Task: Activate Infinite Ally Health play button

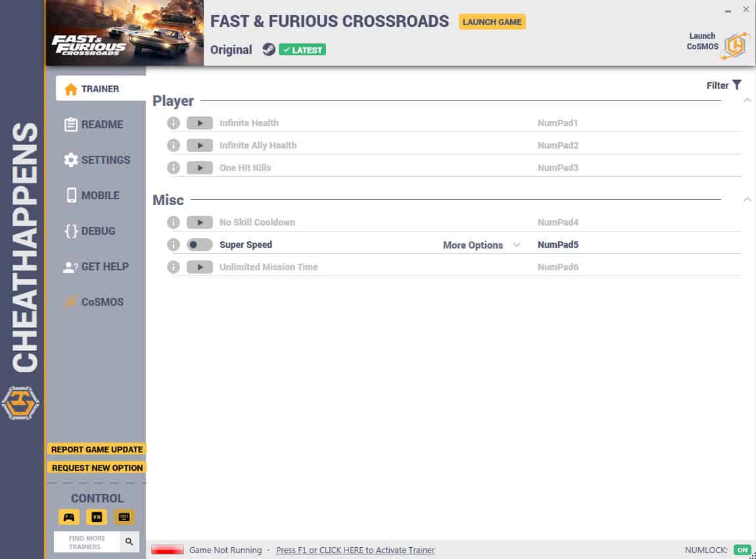Action: click(200, 145)
